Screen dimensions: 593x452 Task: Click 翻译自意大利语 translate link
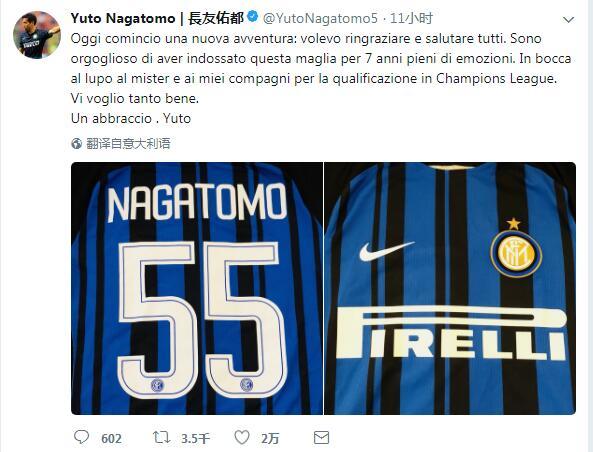pos(128,144)
